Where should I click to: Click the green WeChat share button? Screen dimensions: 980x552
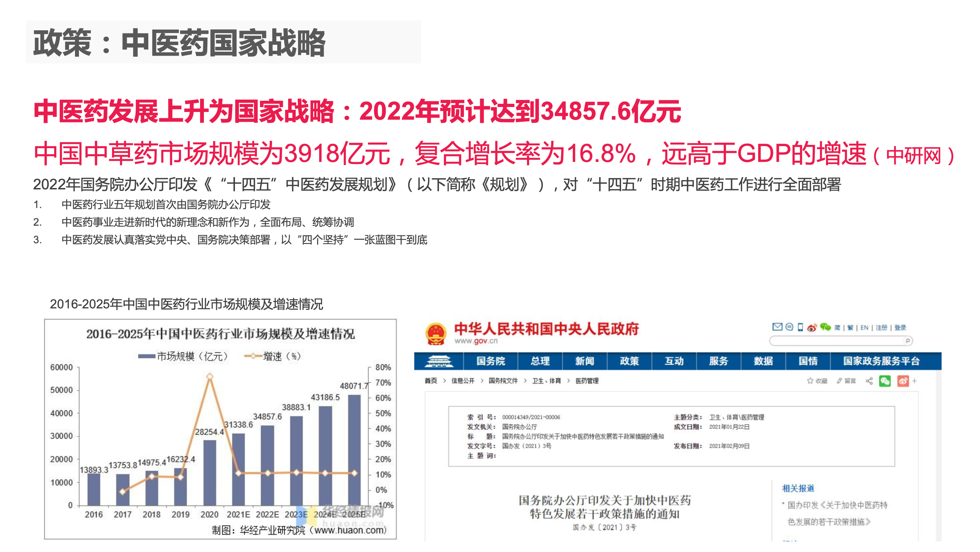[885, 381]
